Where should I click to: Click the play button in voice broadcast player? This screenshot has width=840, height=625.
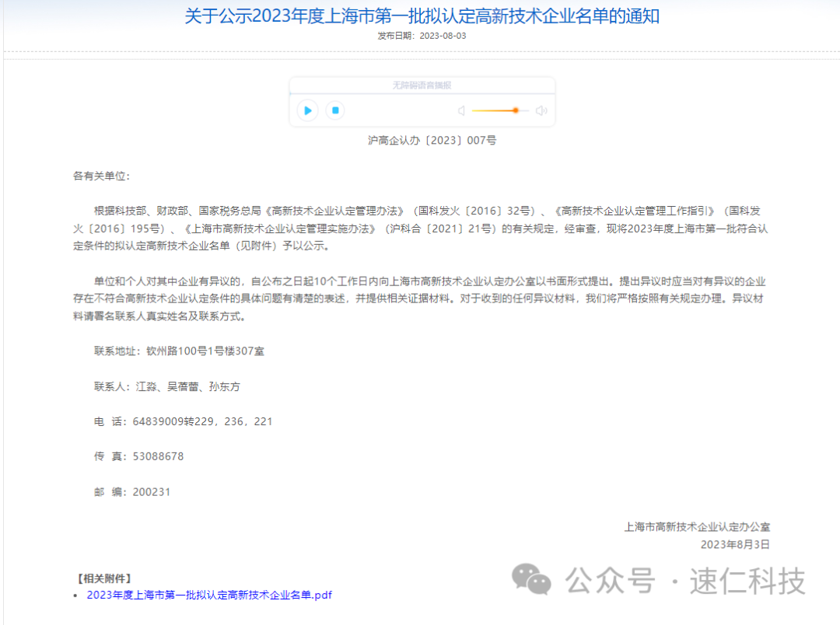(x=306, y=110)
